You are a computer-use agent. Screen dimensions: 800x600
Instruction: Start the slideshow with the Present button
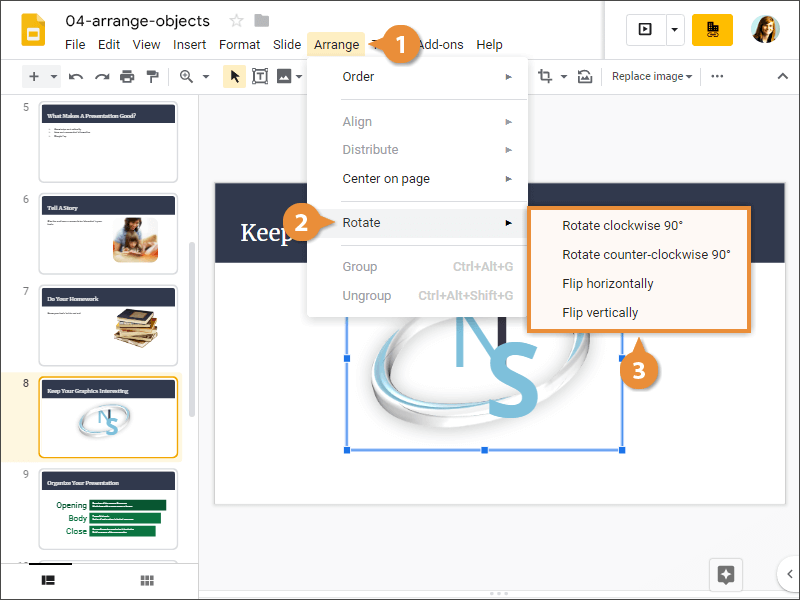click(x=645, y=30)
